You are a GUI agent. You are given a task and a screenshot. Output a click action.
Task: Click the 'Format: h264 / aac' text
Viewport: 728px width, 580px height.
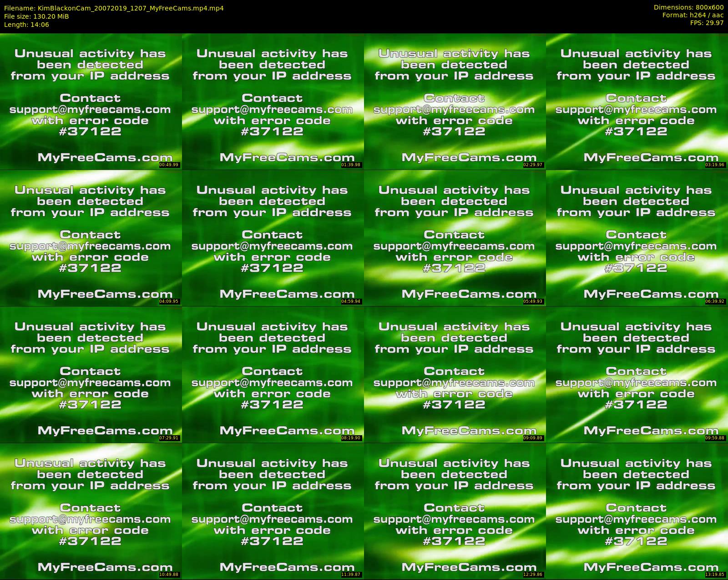693,15
